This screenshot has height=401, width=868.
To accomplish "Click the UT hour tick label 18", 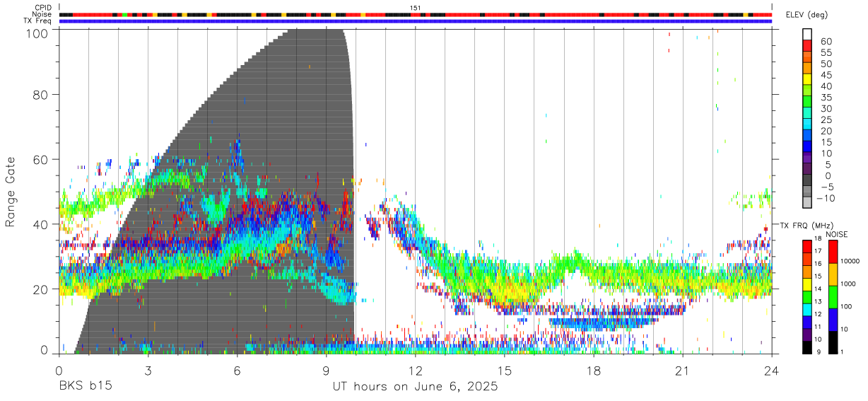I will [594, 369].
